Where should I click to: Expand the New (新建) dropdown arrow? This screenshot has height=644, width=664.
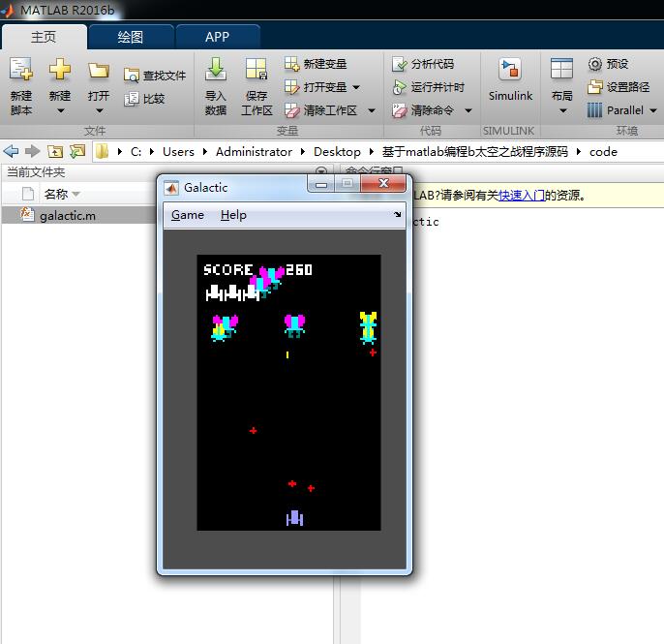(61, 111)
